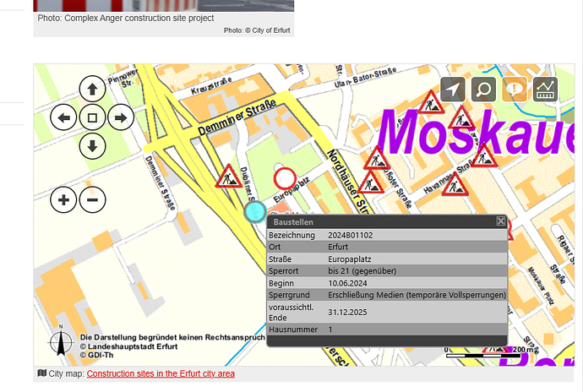Toggle the orange warning speech-bubble tool

pyautogui.click(x=515, y=89)
